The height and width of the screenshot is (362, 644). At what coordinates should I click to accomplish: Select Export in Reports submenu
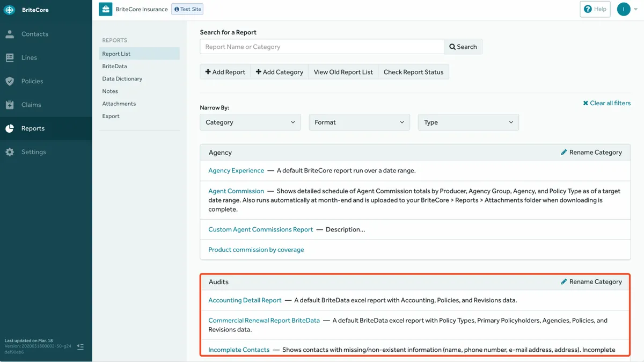(111, 116)
